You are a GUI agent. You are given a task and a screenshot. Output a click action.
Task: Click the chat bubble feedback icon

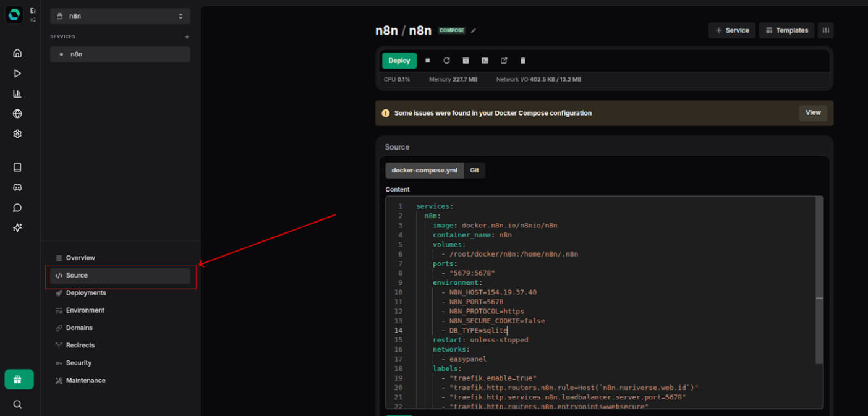[x=17, y=208]
